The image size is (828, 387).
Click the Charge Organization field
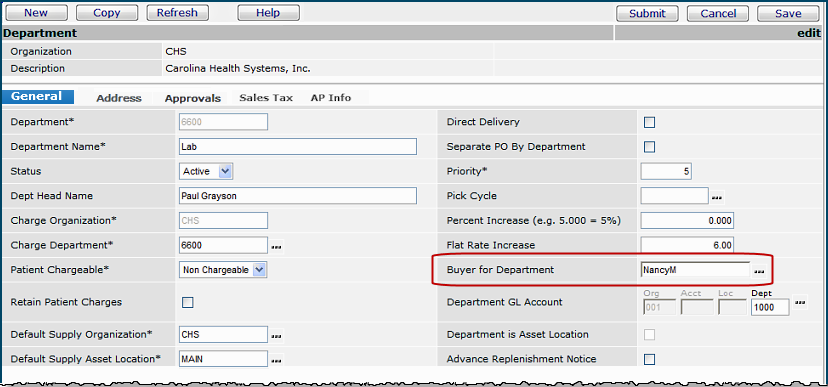pyautogui.click(x=223, y=221)
